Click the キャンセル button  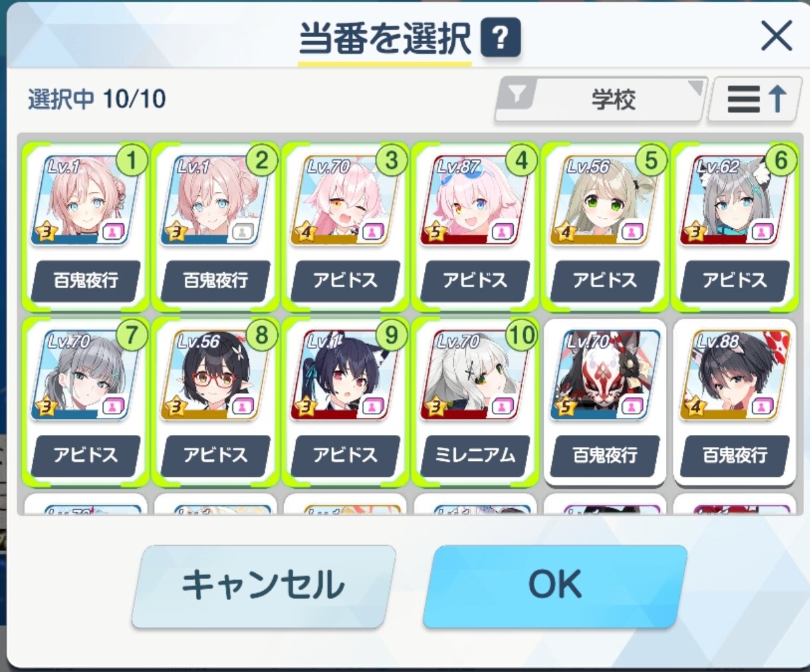pos(264,586)
